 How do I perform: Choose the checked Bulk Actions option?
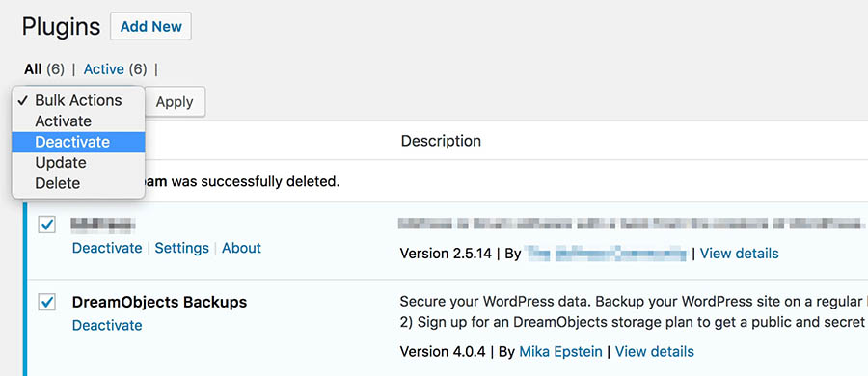coord(78,100)
